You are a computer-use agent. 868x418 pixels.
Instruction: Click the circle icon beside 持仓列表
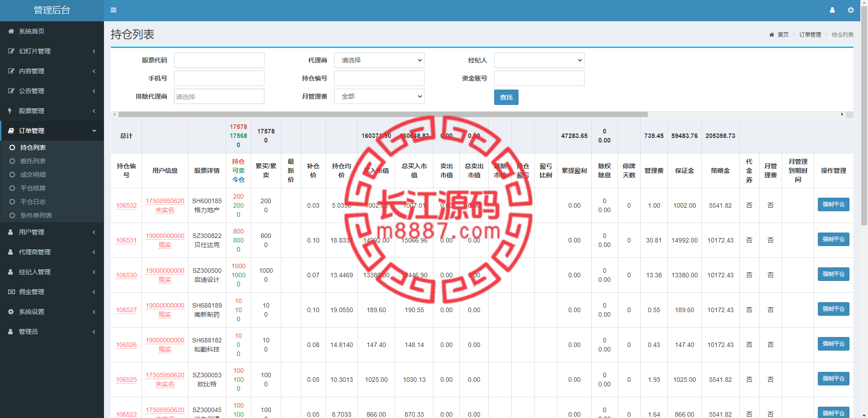coord(12,147)
